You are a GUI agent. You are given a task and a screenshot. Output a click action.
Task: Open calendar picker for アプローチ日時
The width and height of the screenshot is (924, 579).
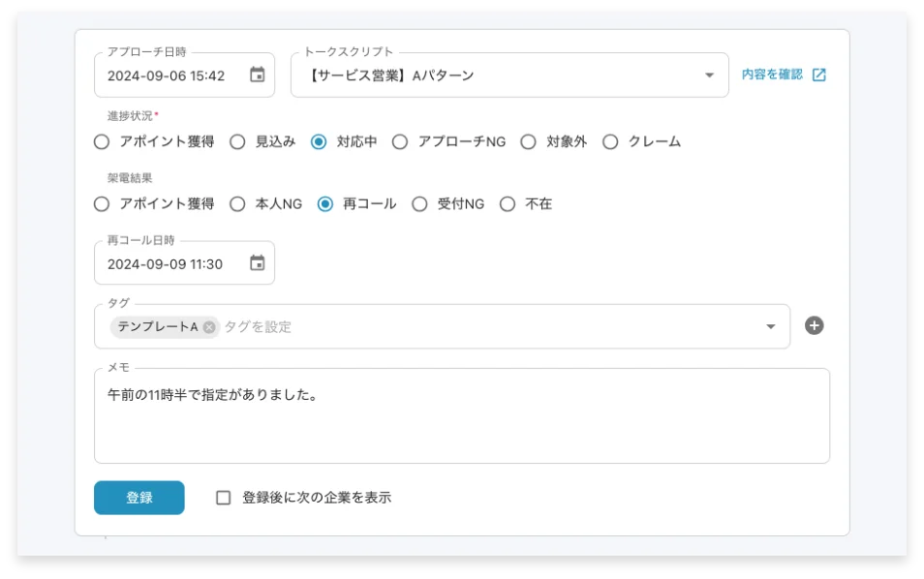click(257, 75)
